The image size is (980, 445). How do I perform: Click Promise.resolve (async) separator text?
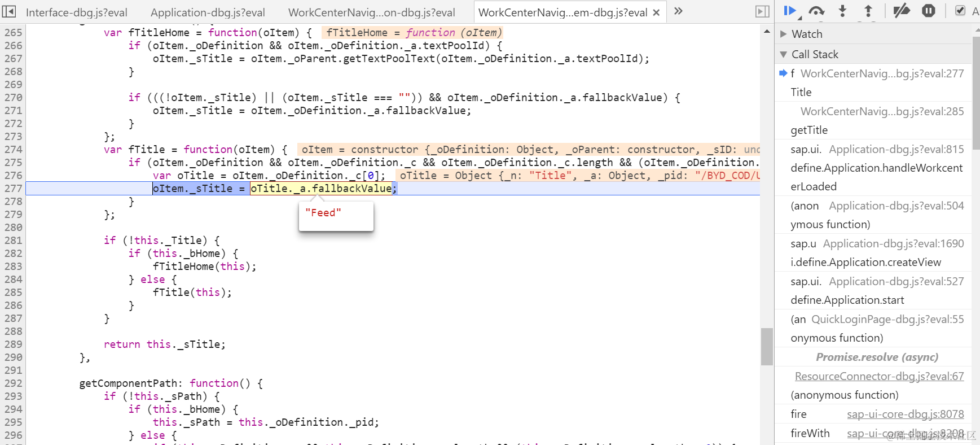(x=877, y=357)
